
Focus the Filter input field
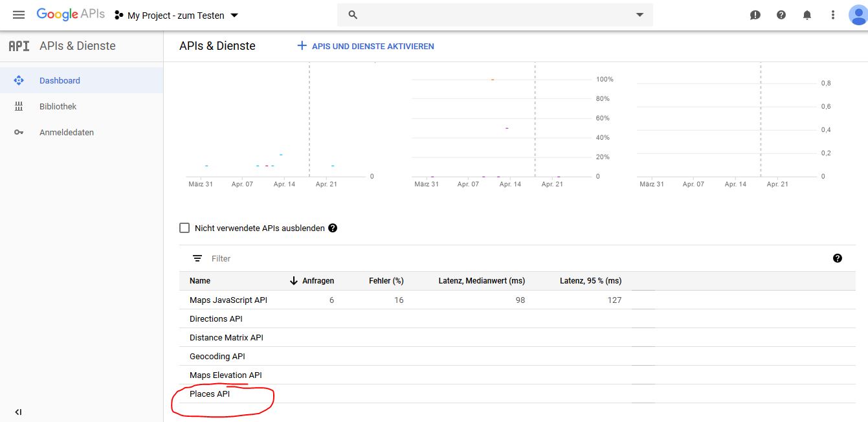pyautogui.click(x=518, y=258)
